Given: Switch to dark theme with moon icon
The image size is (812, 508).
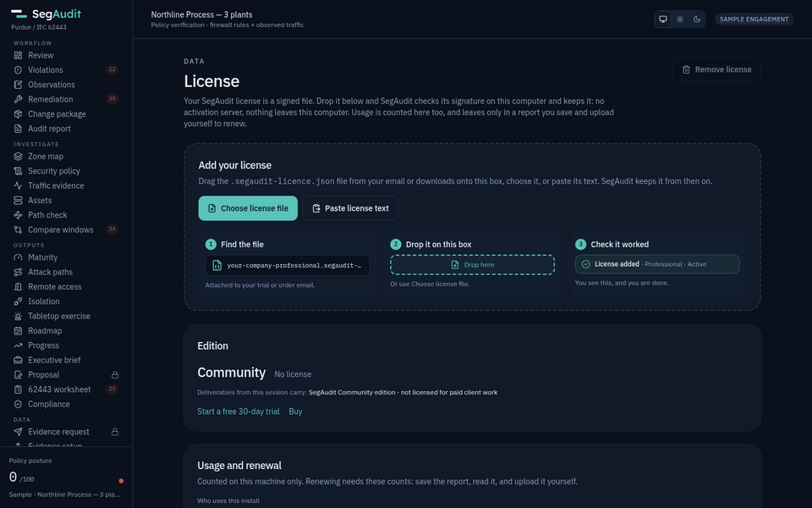Looking at the screenshot, I should 697,19.
